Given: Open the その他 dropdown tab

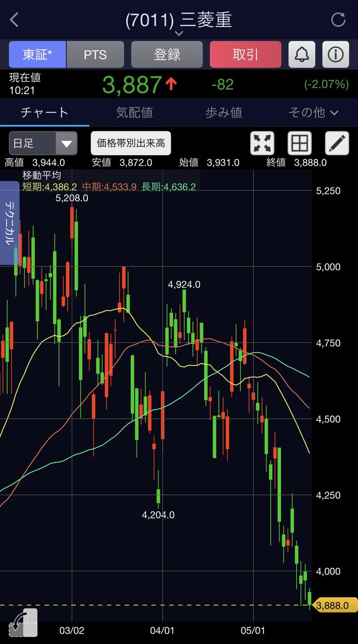Looking at the screenshot, I should (x=314, y=112).
